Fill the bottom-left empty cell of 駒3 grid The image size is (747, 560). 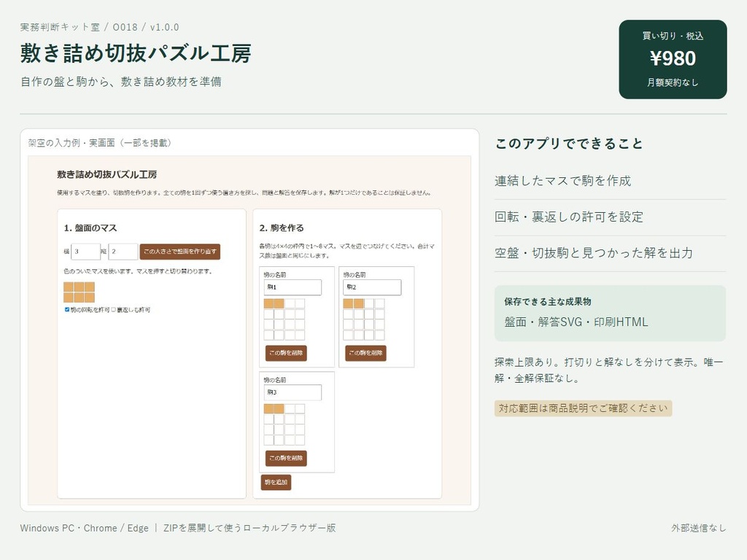268,440
